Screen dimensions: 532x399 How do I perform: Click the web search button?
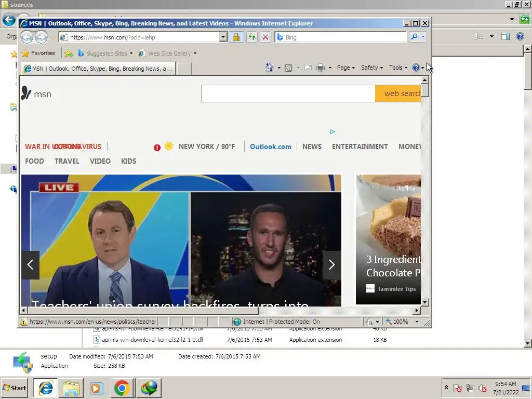(x=398, y=94)
